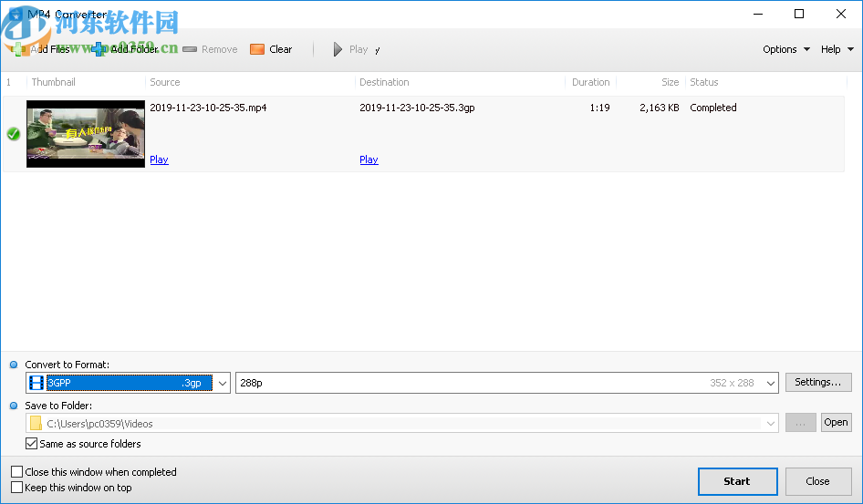Click the 1:19 duration value
Viewport: 863px width, 504px height.
click(x=600, y=108)
